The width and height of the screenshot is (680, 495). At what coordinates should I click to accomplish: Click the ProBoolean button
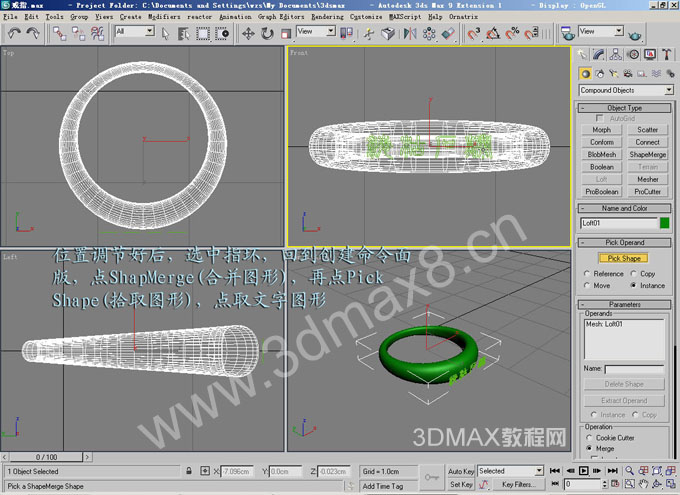(x=602, y=191)
